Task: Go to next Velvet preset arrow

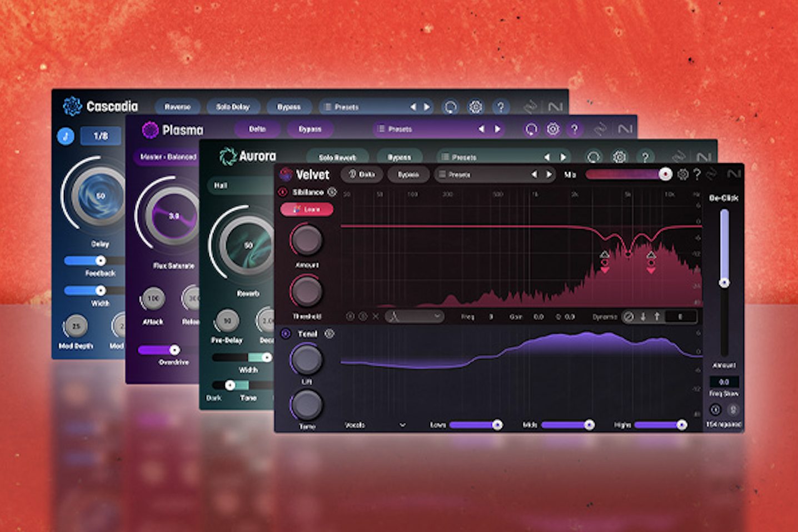Action: [549, 174]
